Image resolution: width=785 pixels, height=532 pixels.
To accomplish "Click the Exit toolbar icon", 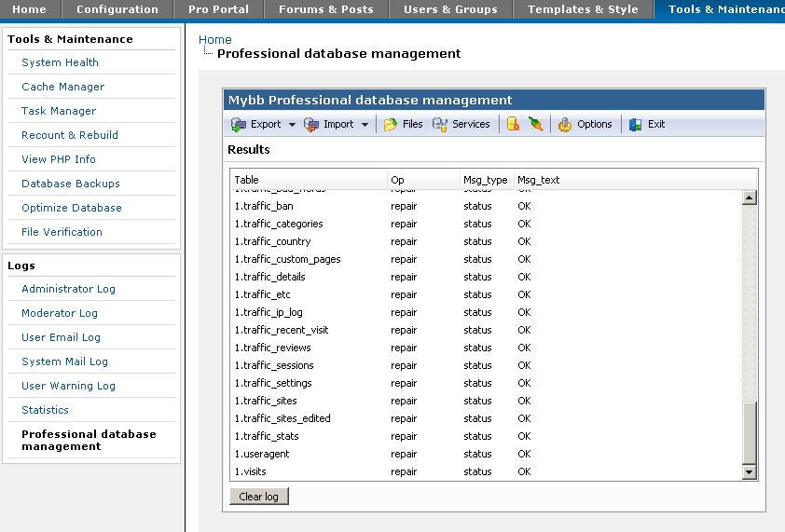I will (636, 124).
